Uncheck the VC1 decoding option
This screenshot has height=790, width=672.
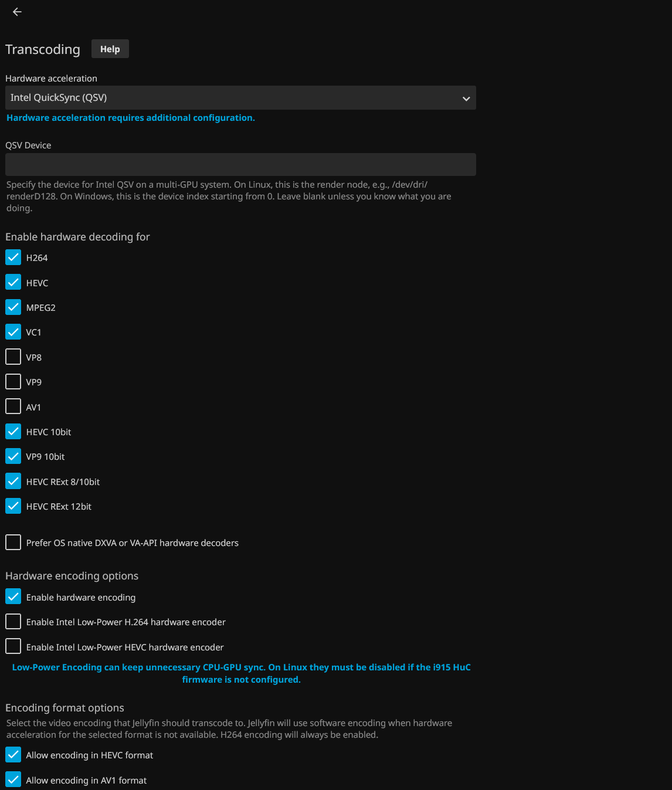tap(13, 332)
